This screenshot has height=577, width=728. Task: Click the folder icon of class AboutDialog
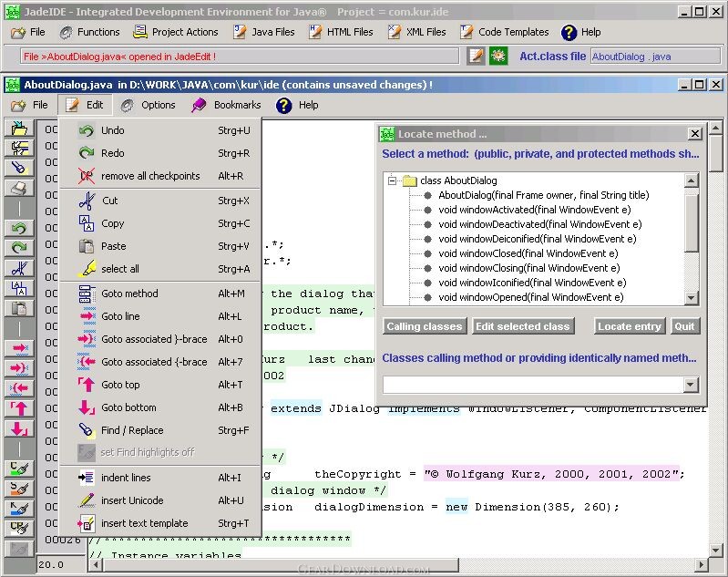(x=410, y=180)
